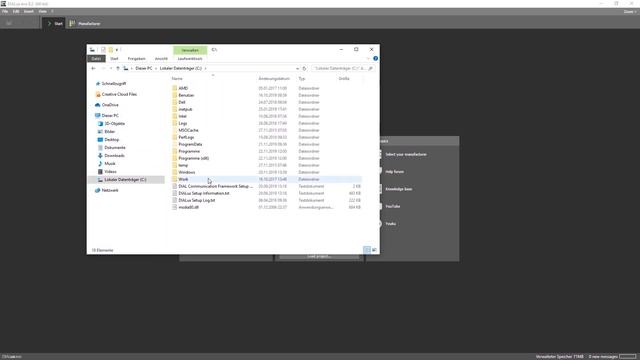Switch to large icons view layout

(x=374, y=250)
